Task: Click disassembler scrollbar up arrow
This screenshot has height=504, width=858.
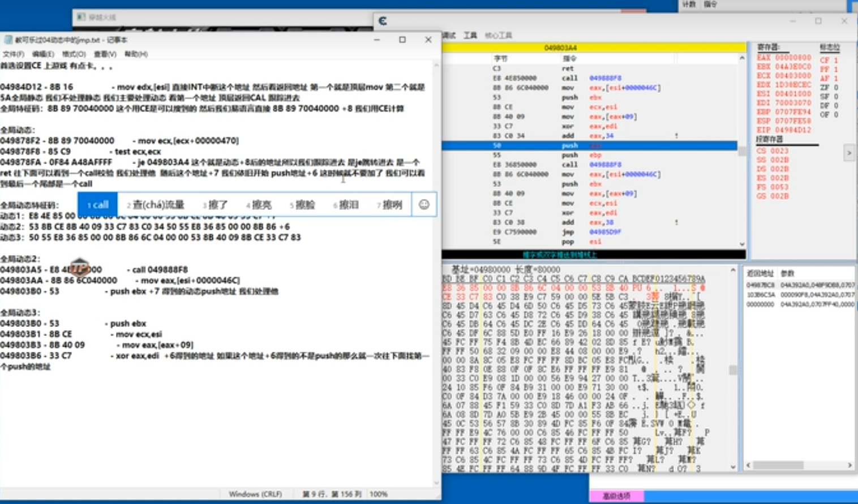Action: [x=742, y=58]
